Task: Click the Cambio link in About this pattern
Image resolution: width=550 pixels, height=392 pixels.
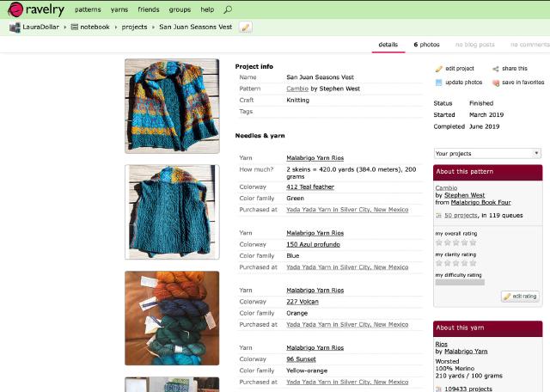Action: [x=446, y=188]
